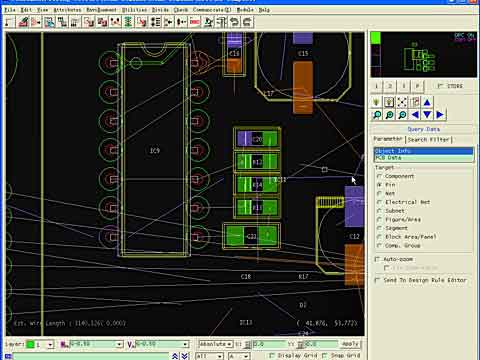The image size is (480, 360).
Task: Select the Segment radio button
Action: pos(379,228)
